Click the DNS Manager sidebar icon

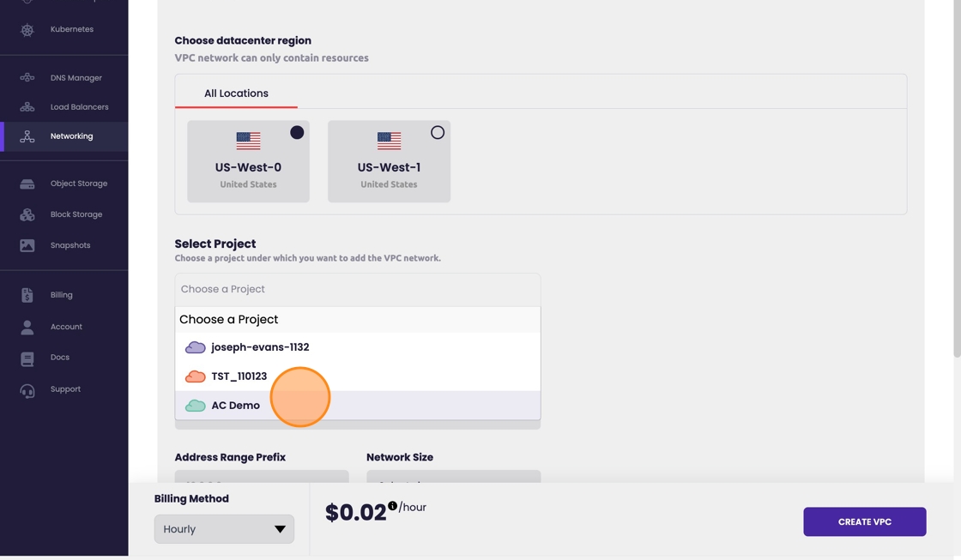[x=27, y=78]
